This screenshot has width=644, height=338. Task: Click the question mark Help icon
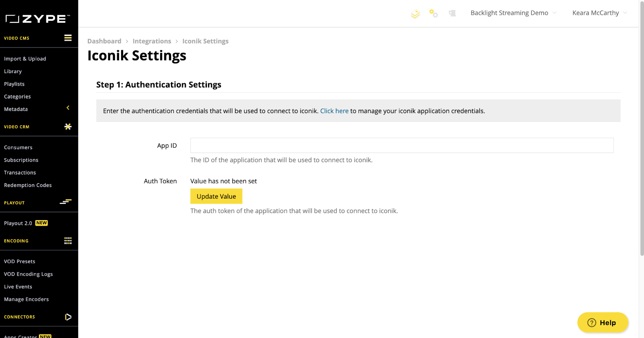tap(592, 323)
